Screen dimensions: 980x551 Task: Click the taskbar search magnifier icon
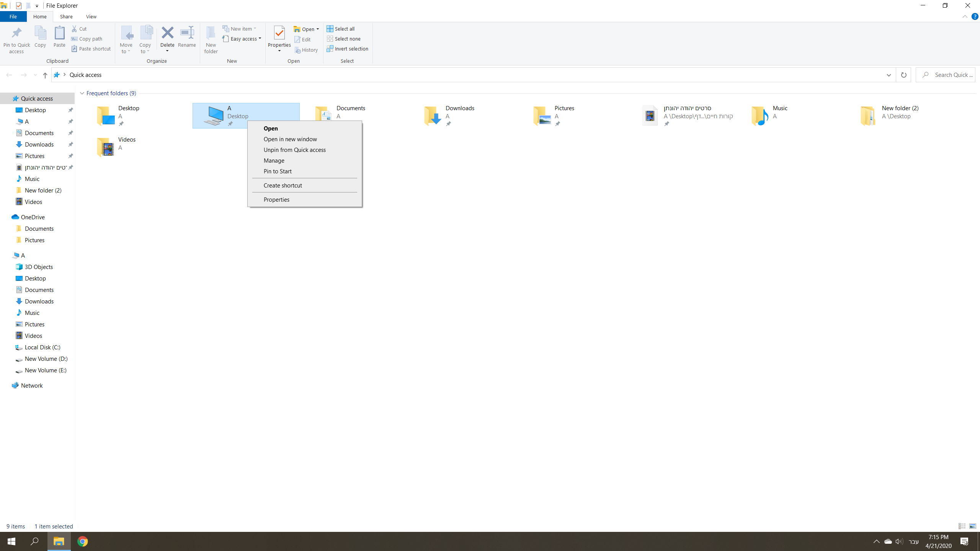[35, 541]
